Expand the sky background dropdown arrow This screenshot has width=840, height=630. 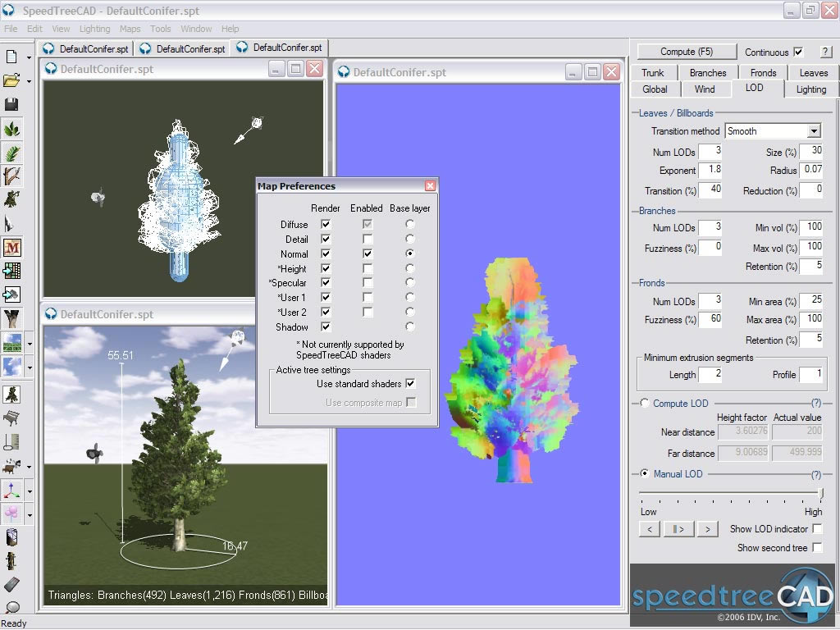click(30, 367)
